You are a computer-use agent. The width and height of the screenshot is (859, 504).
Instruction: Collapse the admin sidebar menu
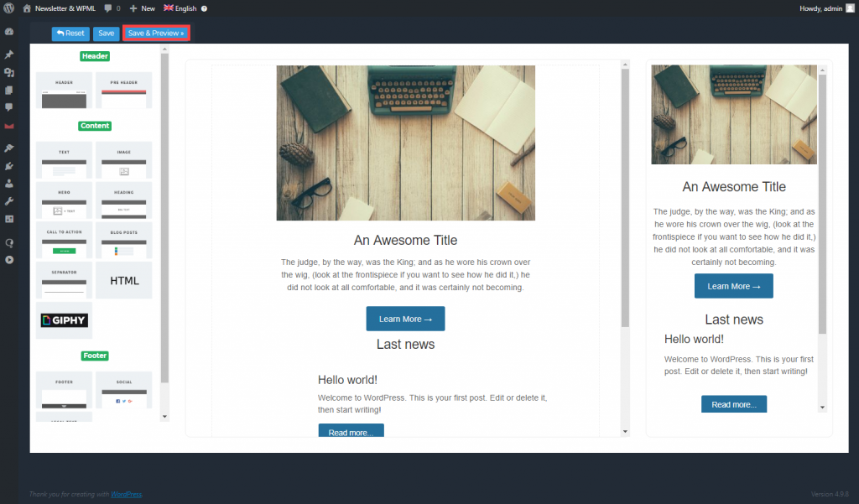click(9, 260)
